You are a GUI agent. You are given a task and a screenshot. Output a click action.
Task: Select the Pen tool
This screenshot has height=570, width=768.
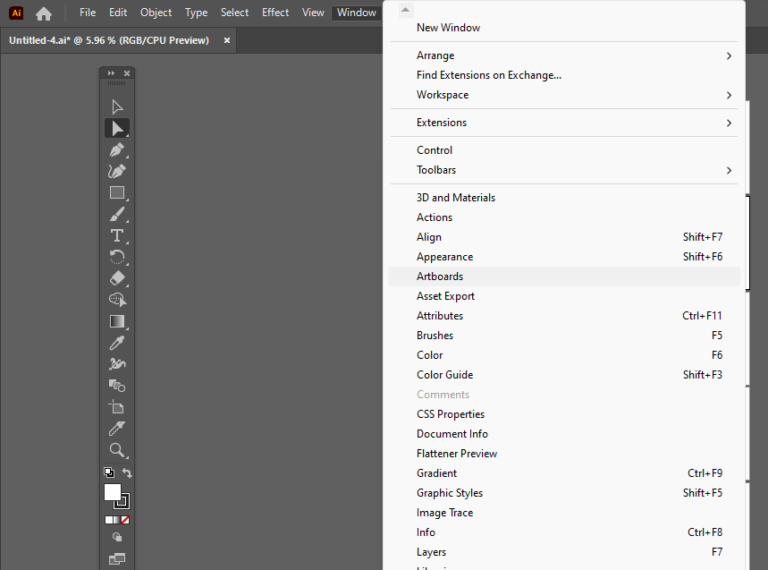(117, 150)
